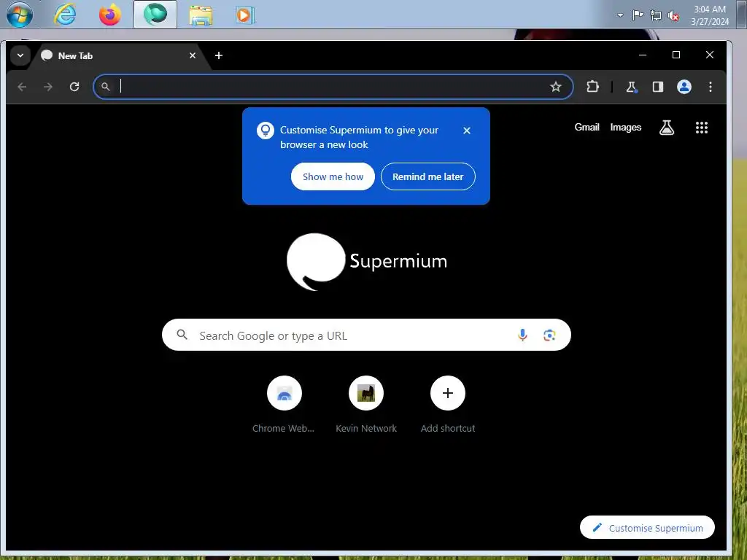Image resolution: width=747 pixels, height=560 pixels.
Task: Show hidden system tray icons
Action: [x=620, y=15]
